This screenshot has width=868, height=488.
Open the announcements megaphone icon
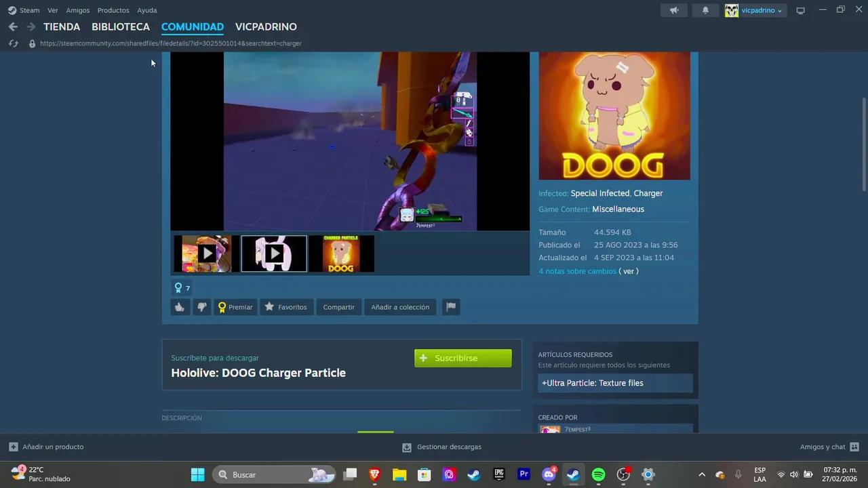674,10
